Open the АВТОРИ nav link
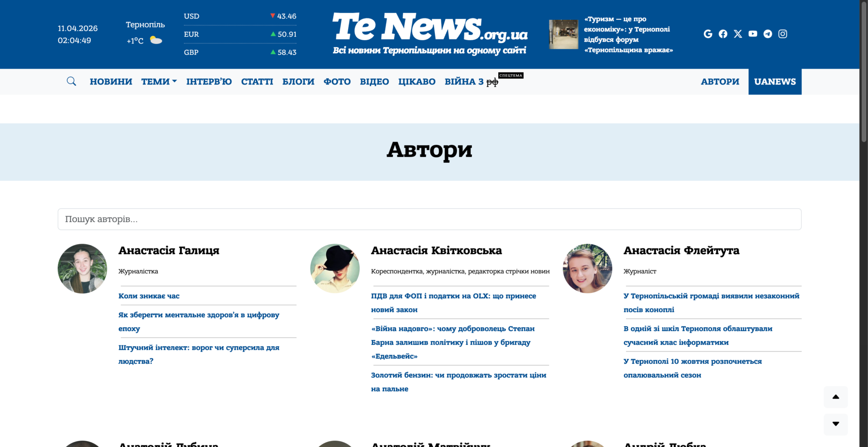The height and width of the screenshot is (447, 868). point(720,82)
